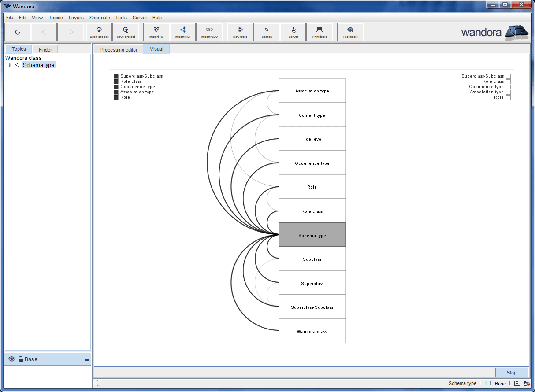Screen dimensions: 535x392
Task: Open the Search tool icon
Action: tap(266, 32)
